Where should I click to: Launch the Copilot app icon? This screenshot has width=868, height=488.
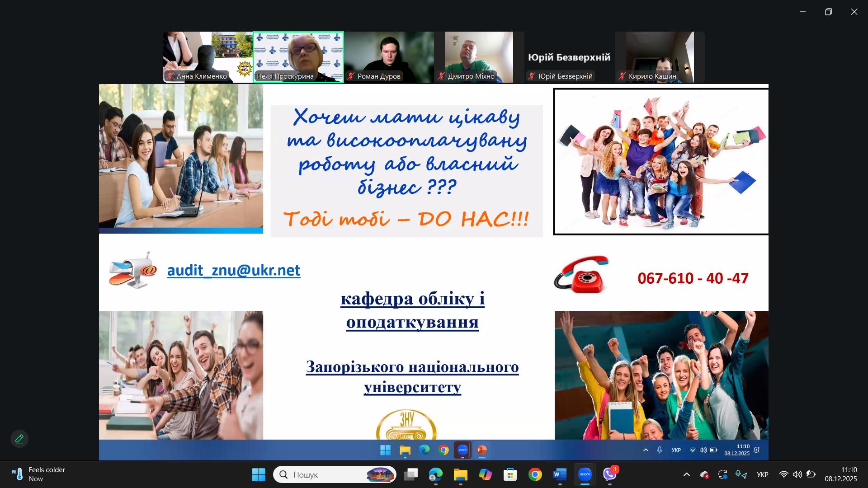[485, 474]
